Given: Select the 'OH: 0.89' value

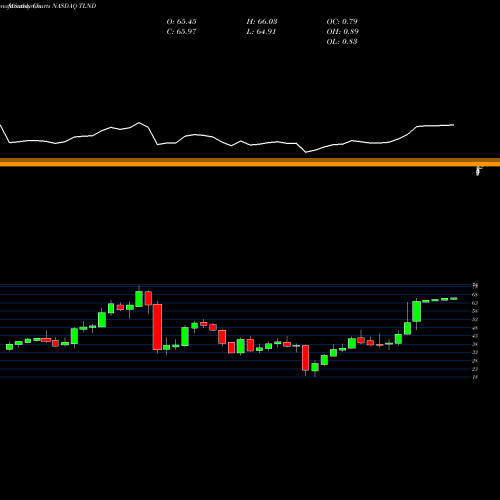Looking at the screenshot, I should click(x=342, y=32).
